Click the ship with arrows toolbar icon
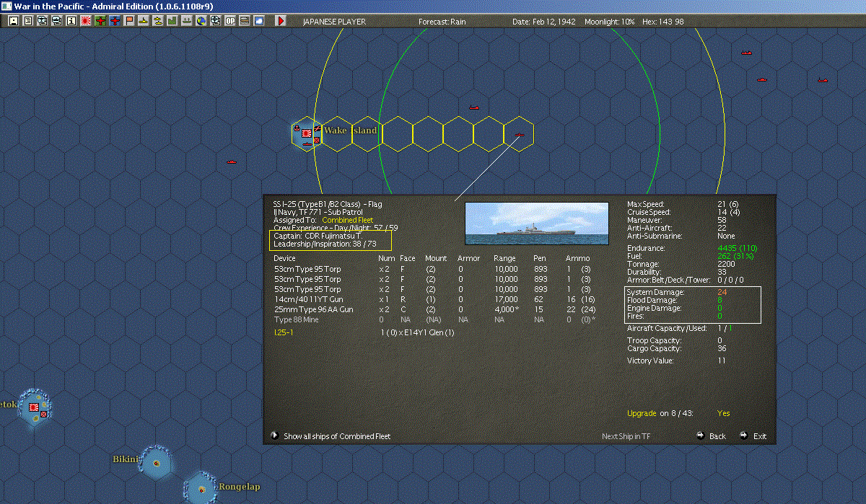Screen dimensions: 866x504 [187, 21]
